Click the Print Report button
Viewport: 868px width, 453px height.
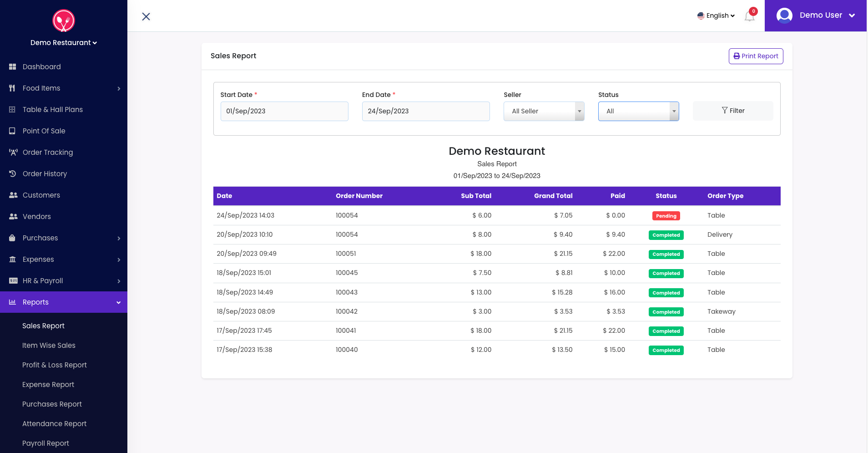[756, 56]
